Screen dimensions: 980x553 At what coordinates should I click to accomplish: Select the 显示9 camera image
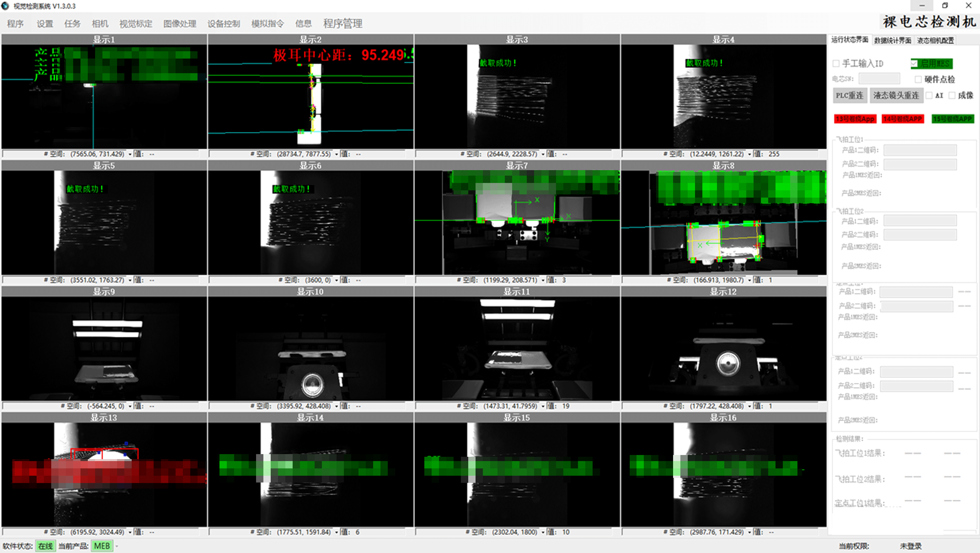click(x=104, y=349)
